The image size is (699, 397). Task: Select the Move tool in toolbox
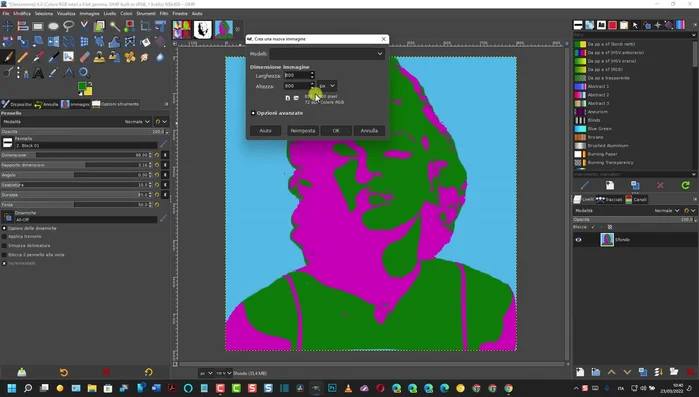pos(8,26)
